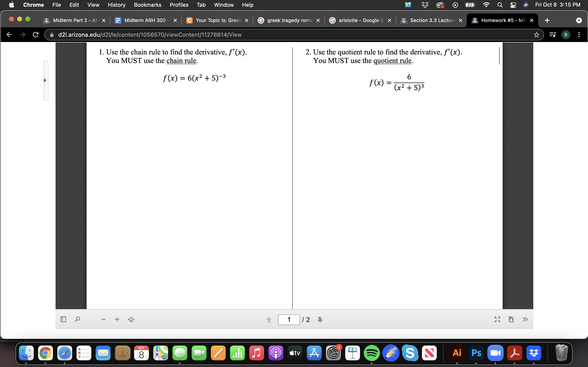Click the zoom out control
Viewport: 588px width, 367px height.
point(103,319)
